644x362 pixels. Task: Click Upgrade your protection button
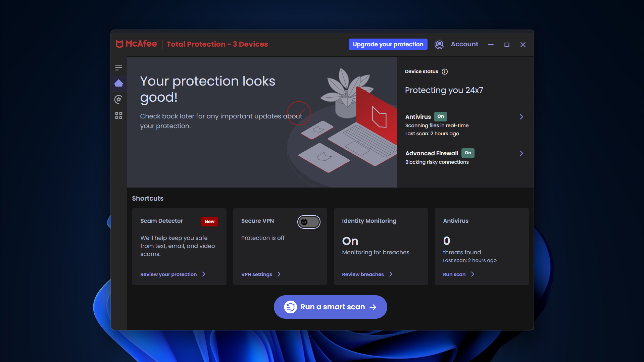388,44
